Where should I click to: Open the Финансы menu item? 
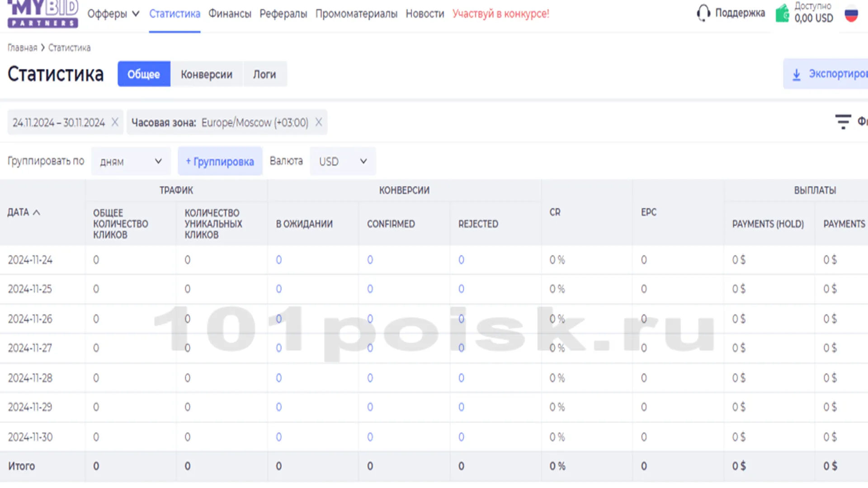click(x=230, y=14)
